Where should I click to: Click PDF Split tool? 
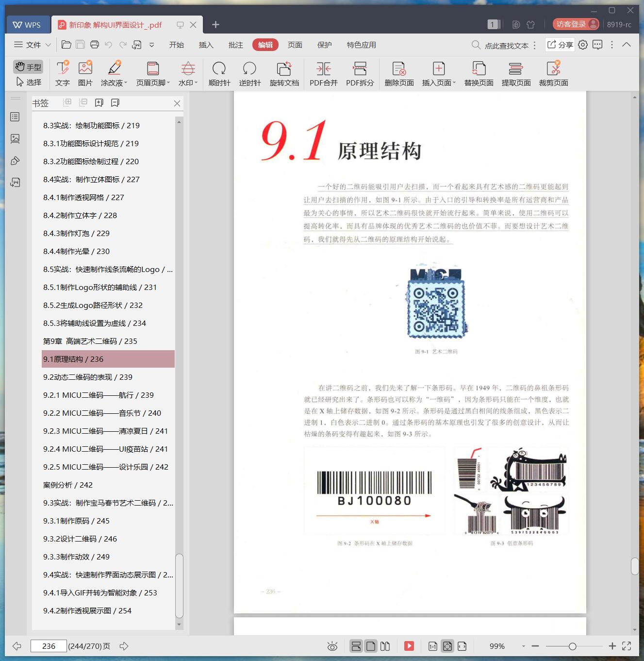click(x=360, y=74)
